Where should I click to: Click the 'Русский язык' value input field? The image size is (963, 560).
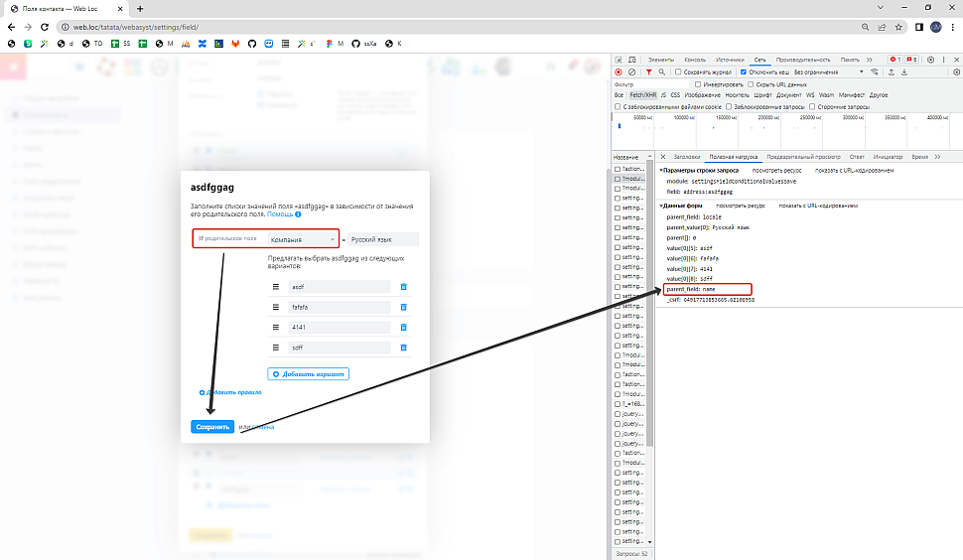(x=382, y=239)
